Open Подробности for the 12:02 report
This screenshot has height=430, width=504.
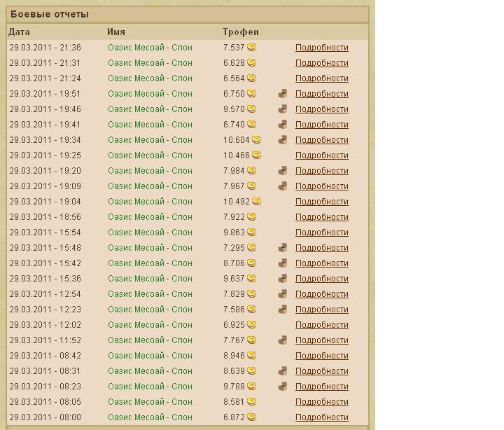pyautogui.click(x=322, y=325)
